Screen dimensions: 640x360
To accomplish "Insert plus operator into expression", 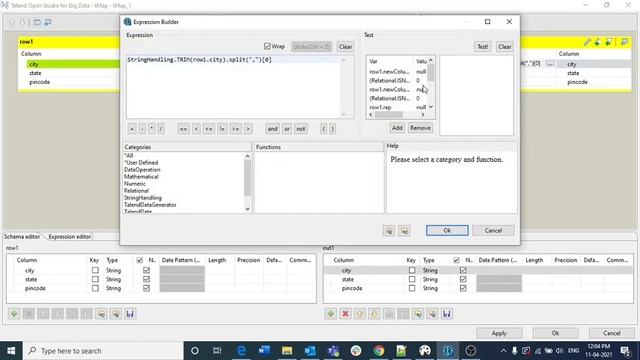I will click(132, 129).
